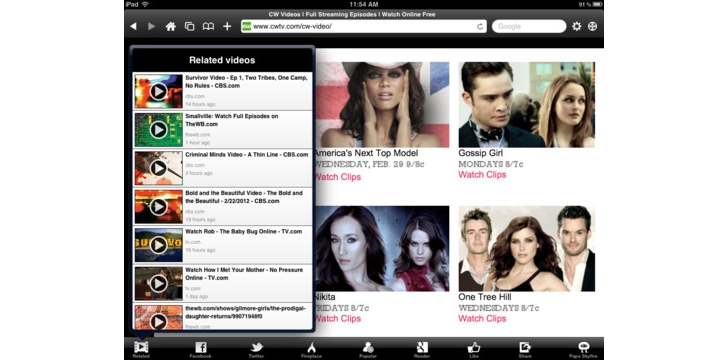The width and height of the screenshot is (728, 360).
Task: Tap the Wi-Fi icon in status bar
Action: 145,4
